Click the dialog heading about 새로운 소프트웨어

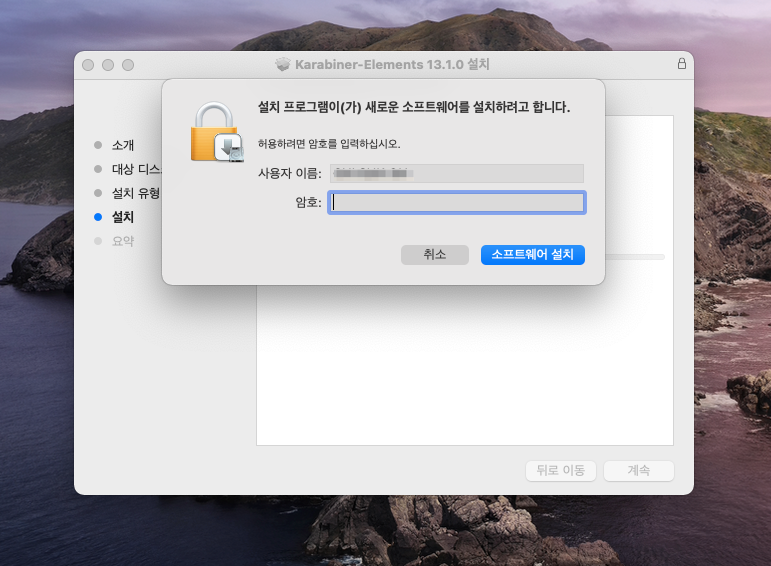tap(414, 107)
